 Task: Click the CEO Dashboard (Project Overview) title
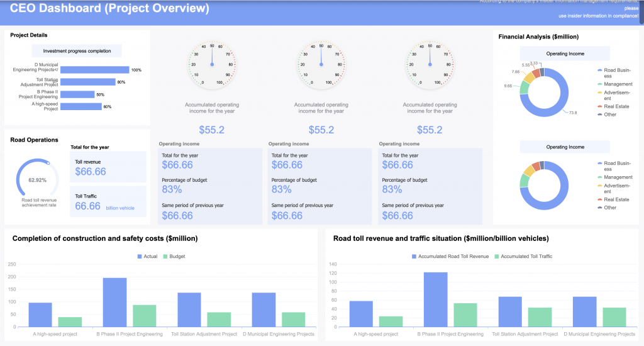pyautogui.click(x=109, y=9)
